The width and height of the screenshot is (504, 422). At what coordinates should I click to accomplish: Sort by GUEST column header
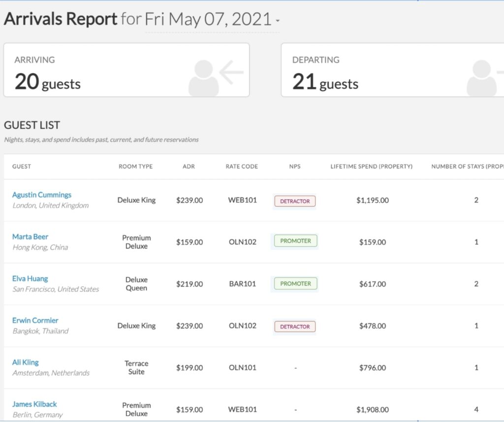(x=22, y=166)
